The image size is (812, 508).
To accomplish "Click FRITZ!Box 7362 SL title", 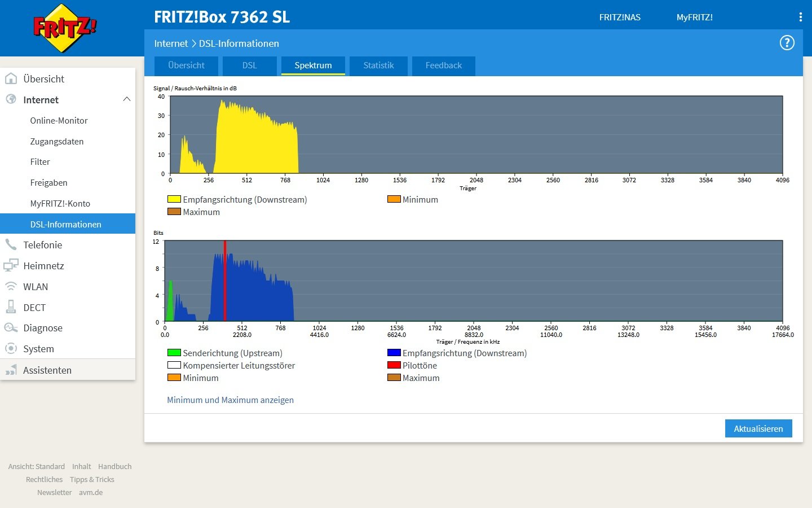I will pyautogui.click(x=222, y=17).
